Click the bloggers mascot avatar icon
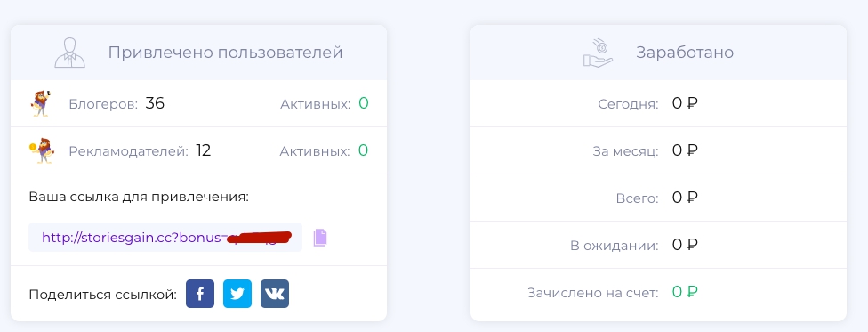Viewport: 868px width, 332px height. coord(40,103)
